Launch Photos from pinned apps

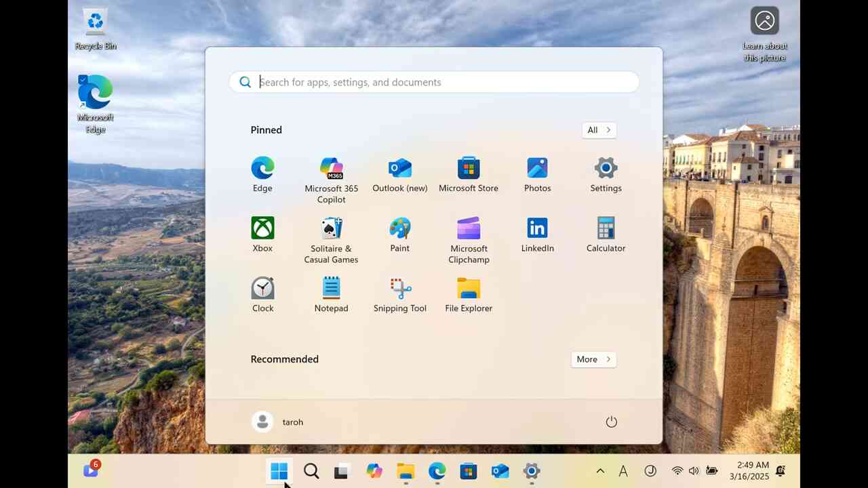pyautogui.click(x=537, y=175)
